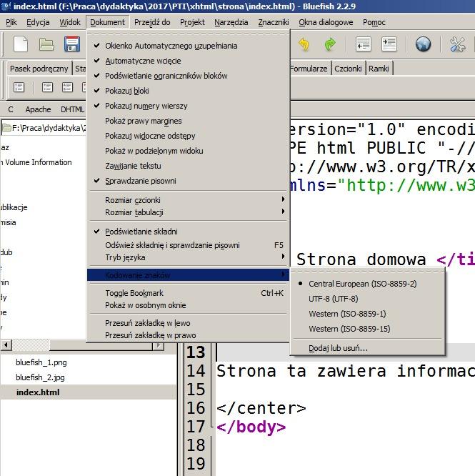Open the Projekt menu
This screenshot has width=475, height=476.
tap(192, 22)
